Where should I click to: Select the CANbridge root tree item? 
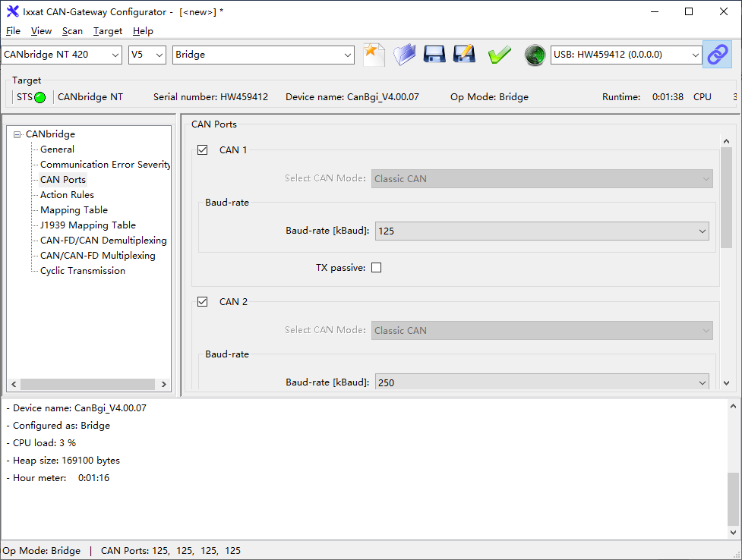click(50, 134)
